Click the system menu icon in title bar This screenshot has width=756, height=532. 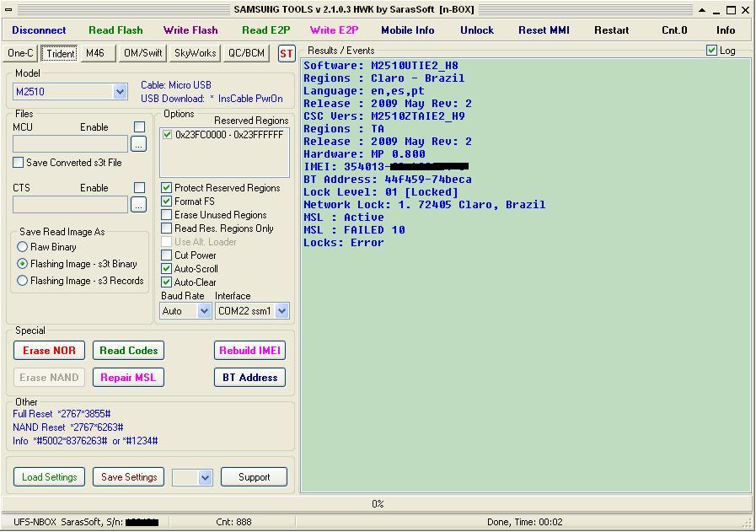8,9
